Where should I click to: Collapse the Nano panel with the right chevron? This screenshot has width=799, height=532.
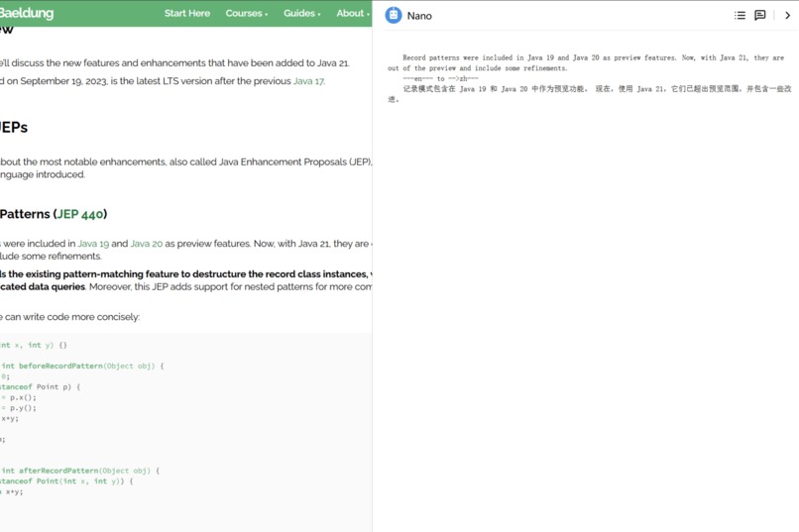[787, 15]
